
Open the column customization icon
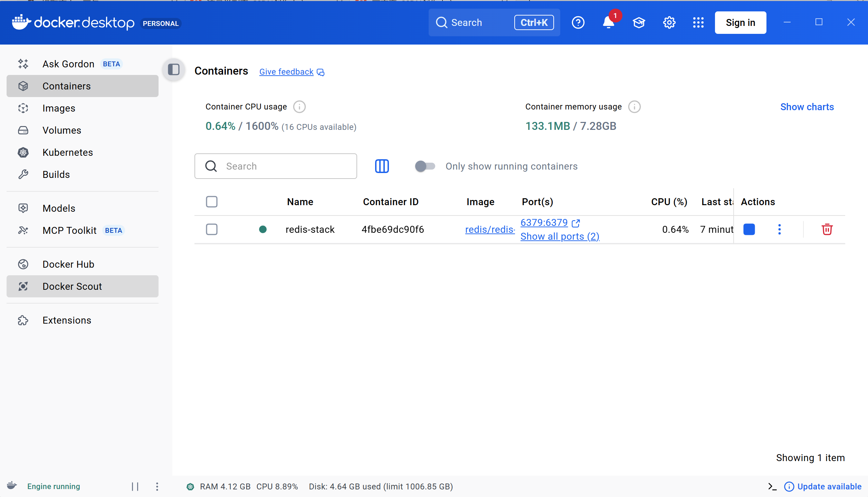click(382, 166)
